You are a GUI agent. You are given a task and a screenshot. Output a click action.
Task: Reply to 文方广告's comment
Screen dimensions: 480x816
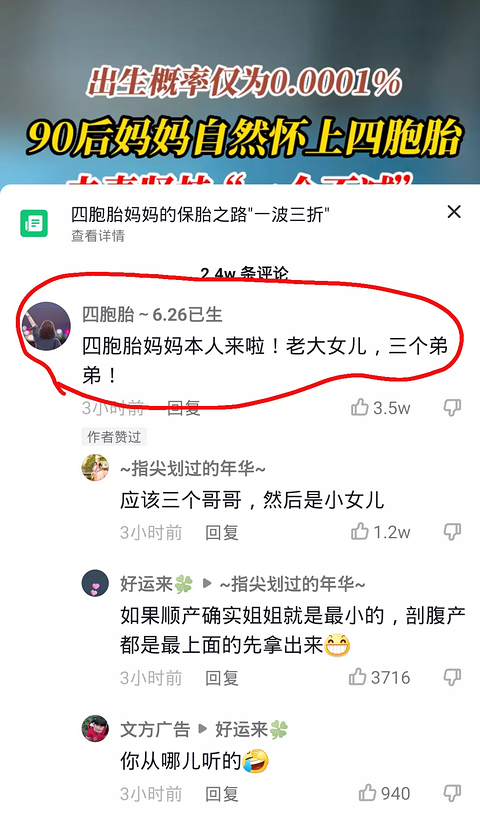click(222, 794)
